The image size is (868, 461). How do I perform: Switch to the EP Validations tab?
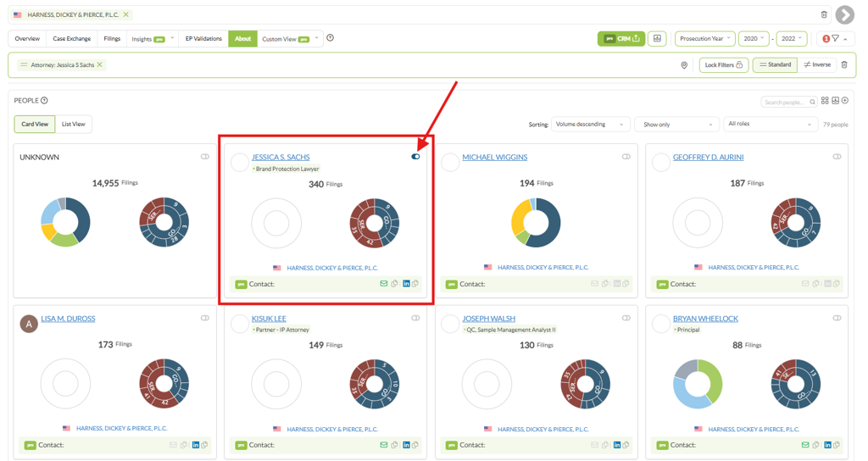click(x=203, y=39)
